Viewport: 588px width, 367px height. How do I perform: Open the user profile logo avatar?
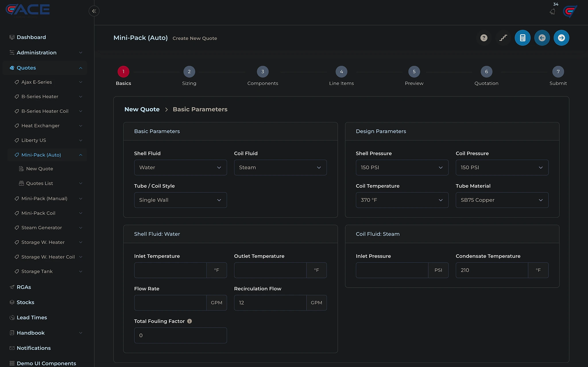(x=570, y=11)
